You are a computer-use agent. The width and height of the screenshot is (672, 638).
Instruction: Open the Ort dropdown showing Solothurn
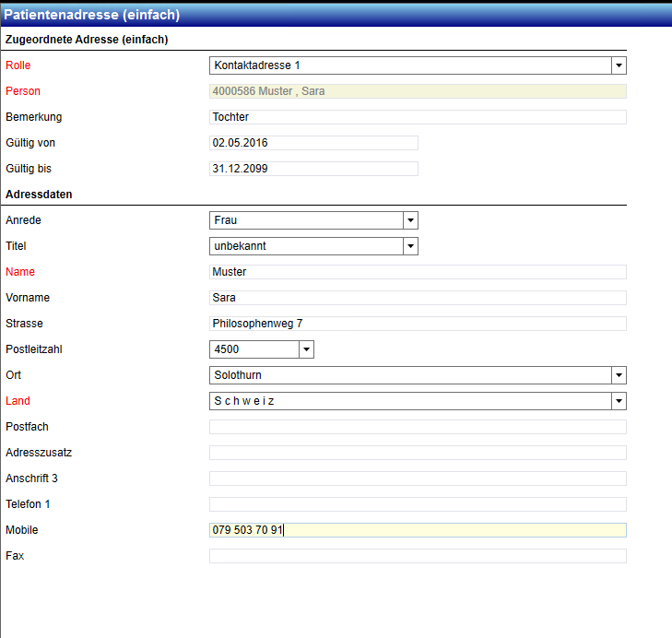tap(418, 375)
